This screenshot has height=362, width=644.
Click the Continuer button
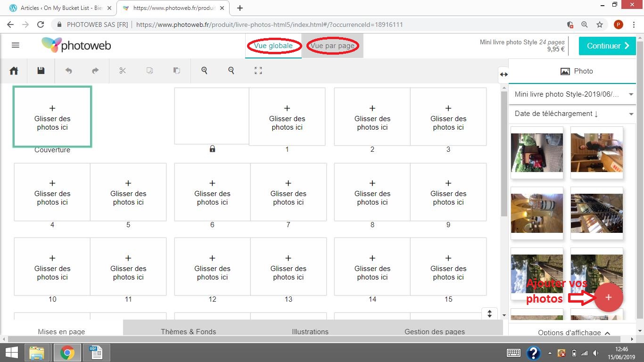(x=607, y=46)
